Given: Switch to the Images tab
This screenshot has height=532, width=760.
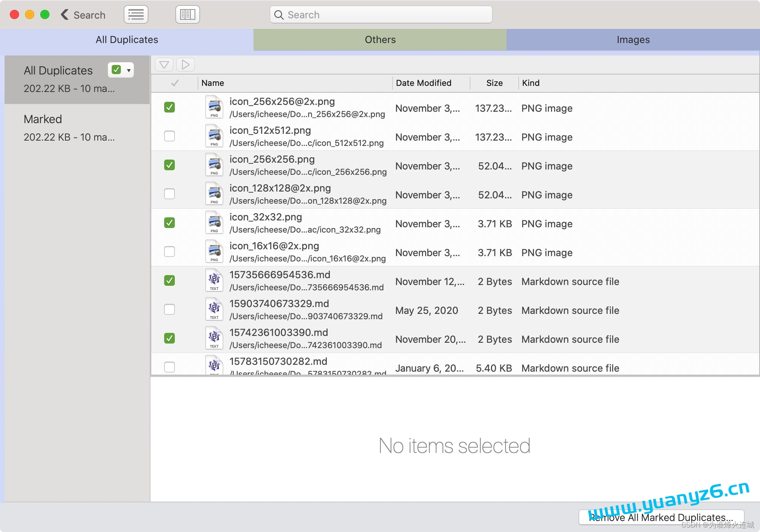Looking at the screenshot, I should pos(633,40).
